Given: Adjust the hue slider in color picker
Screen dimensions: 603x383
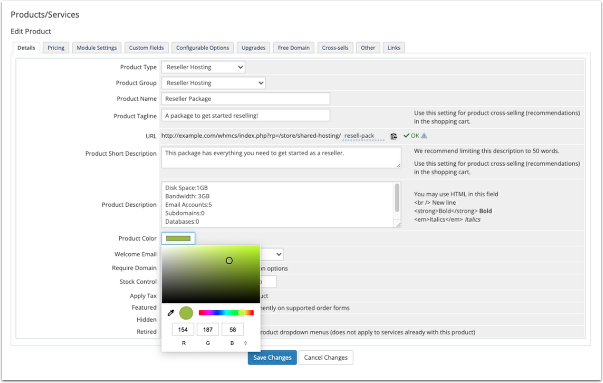Looking at the screenshot, I should tap(226, 313).
